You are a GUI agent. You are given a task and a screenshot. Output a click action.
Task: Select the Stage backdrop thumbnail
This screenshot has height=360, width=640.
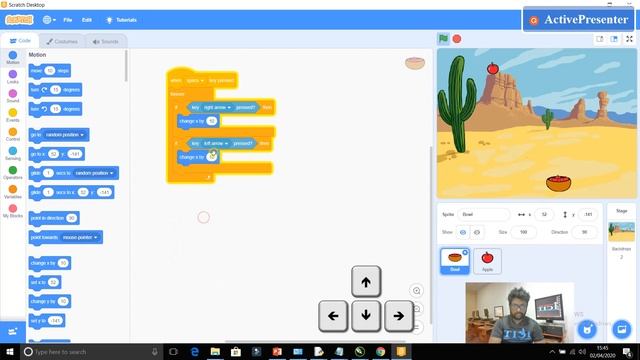(x=621, y=232)
